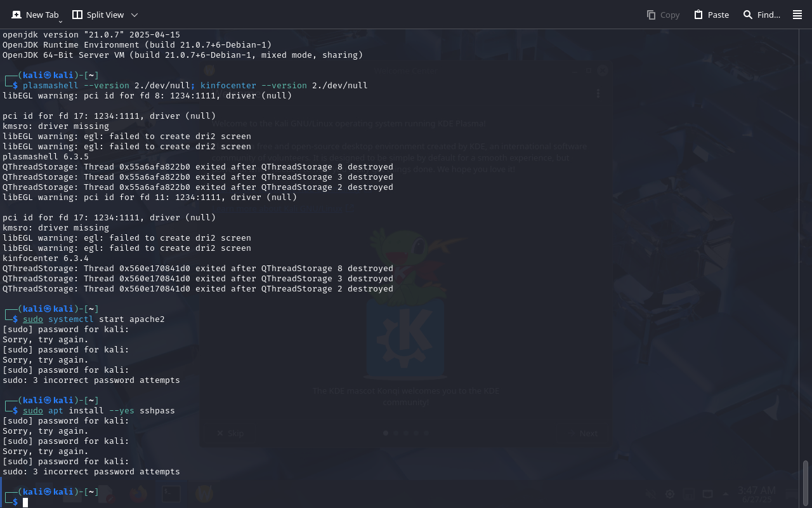The image size is (812, 508).
Task: Click the empty prompt at the cursor
Action: click(25, 502)
